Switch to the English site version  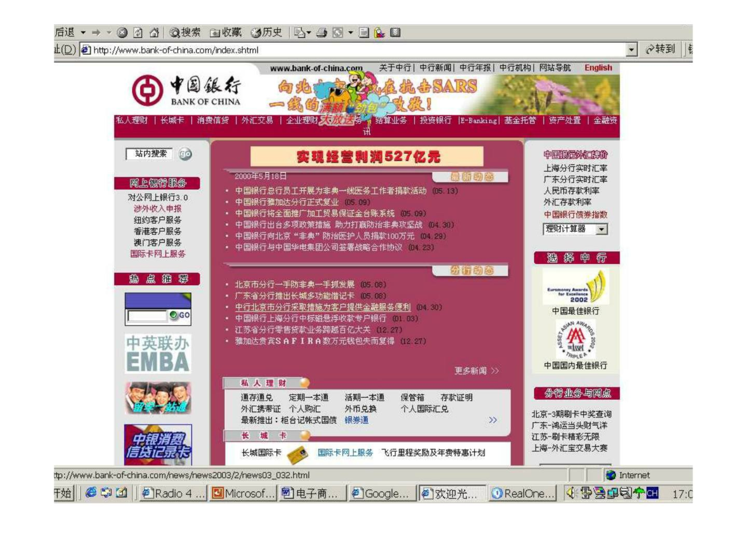[x=598, y=68]
